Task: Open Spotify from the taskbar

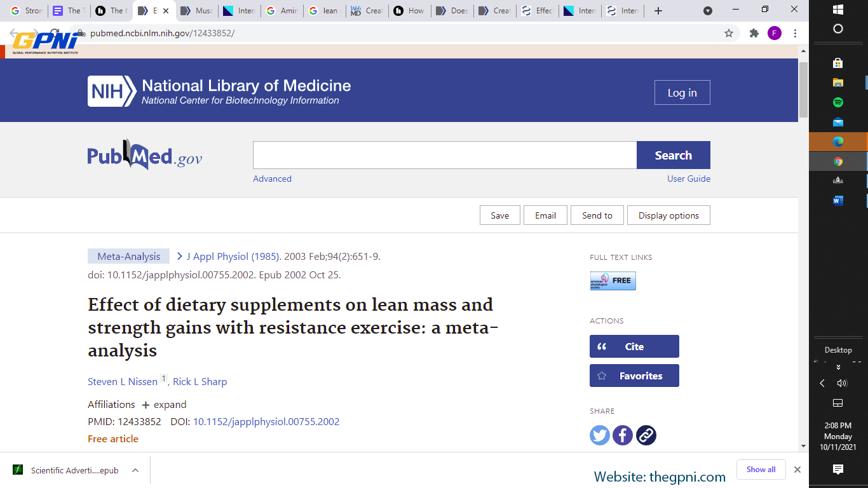Action: pos(837,102)
